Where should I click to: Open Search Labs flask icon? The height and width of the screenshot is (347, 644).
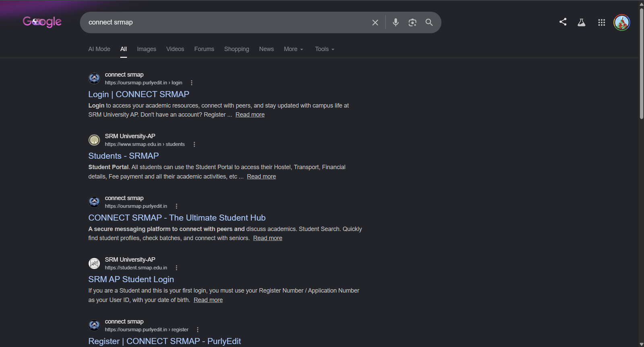pos(582,23)
